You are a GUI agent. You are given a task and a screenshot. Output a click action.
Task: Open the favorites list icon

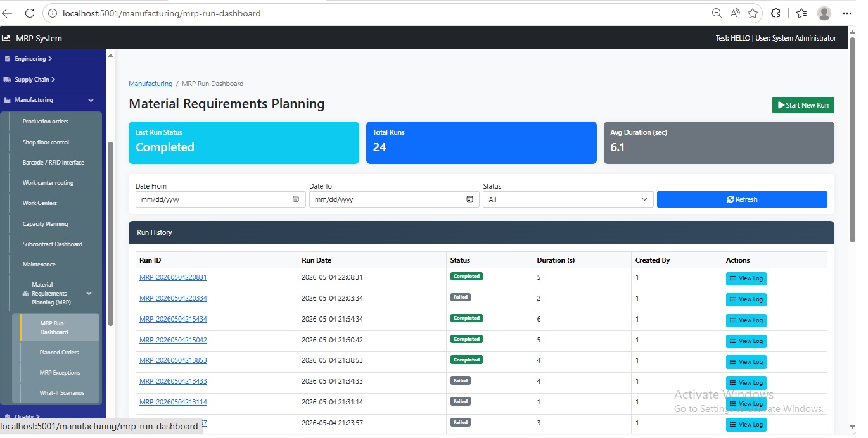point(801,13)
